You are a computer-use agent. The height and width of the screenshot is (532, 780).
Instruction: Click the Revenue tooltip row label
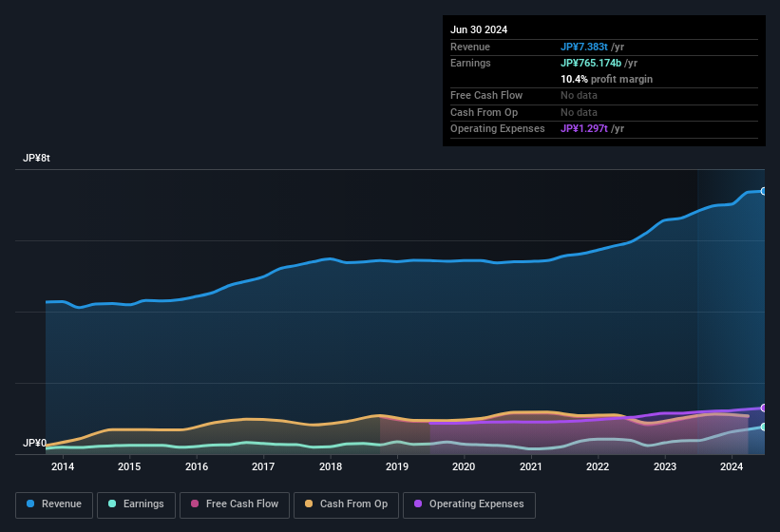tap(470, 47)
